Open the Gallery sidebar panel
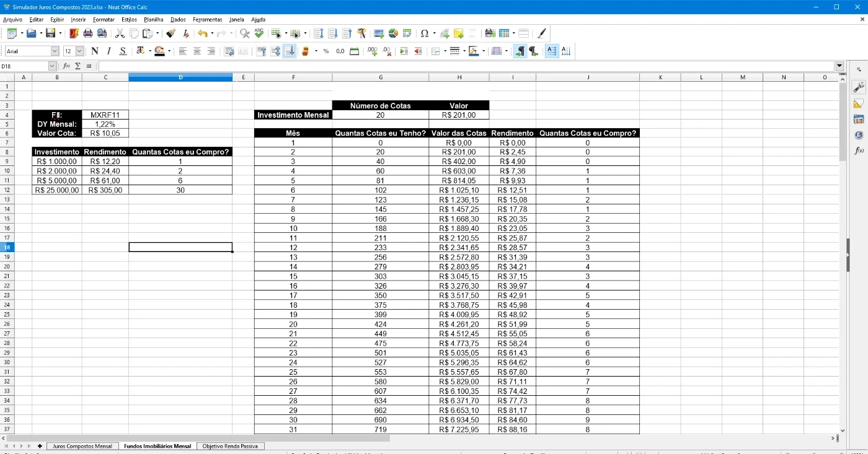868x454 pixels. point(859,119)
